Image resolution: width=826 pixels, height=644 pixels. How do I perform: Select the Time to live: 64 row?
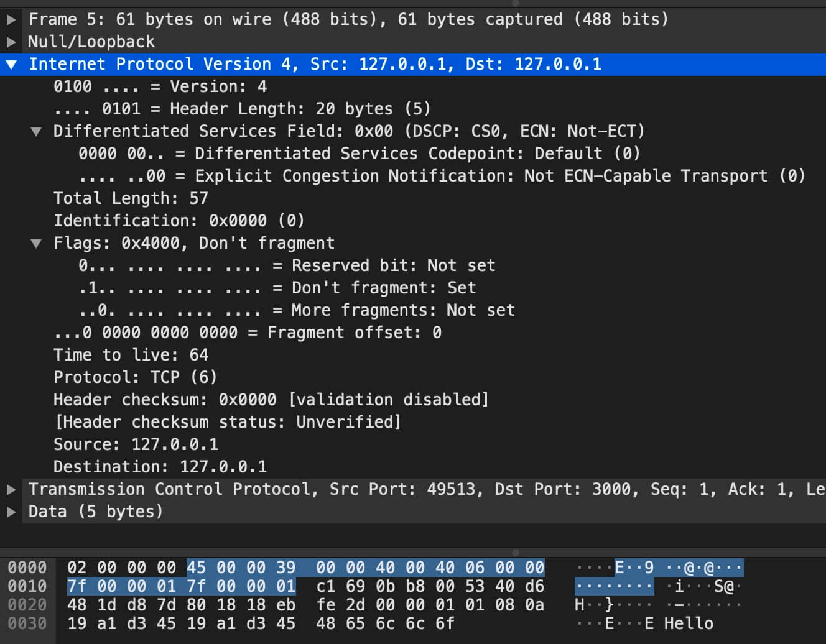coord(131,355)
